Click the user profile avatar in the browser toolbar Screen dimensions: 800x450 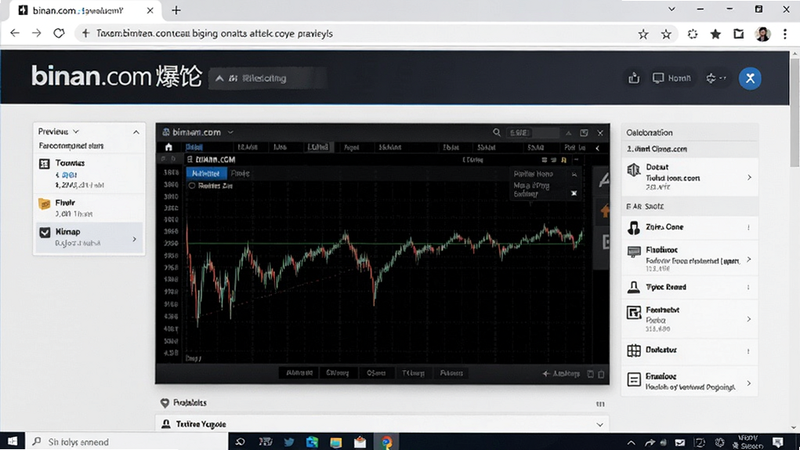tap(763, 34)
